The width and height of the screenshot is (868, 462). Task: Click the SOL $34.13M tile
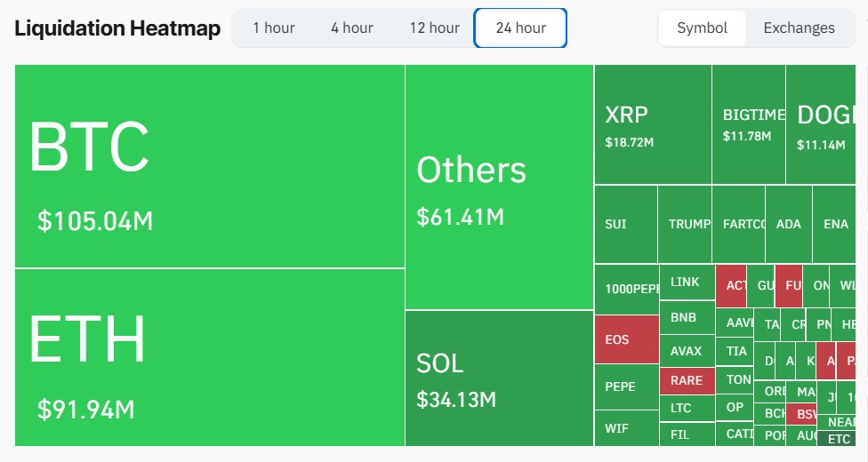coord(499,378)
